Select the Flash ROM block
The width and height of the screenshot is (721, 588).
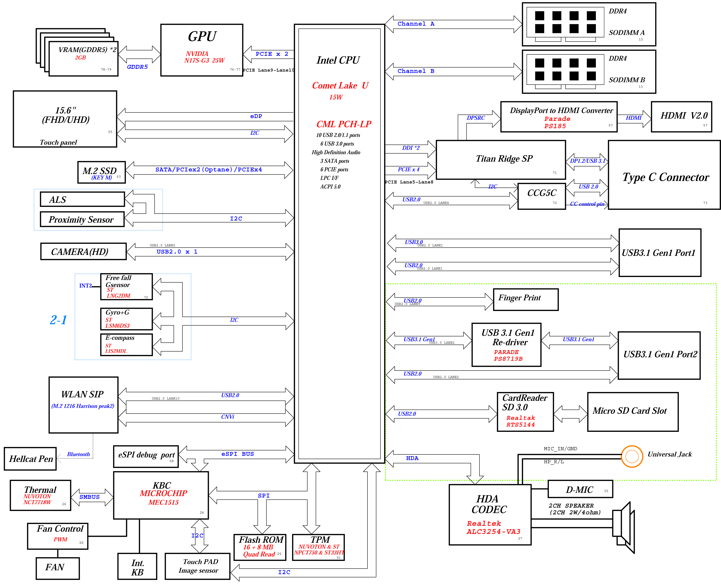(x=260, y=547)
